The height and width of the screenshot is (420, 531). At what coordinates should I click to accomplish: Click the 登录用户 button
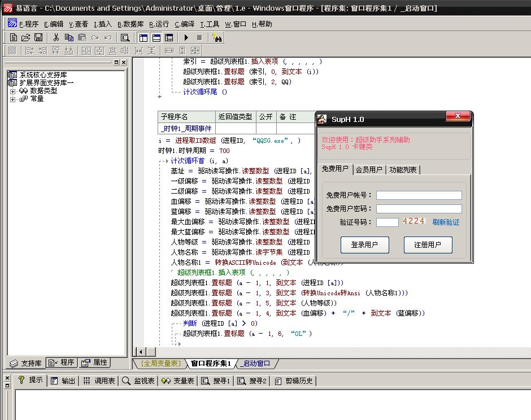pos(365,244)
